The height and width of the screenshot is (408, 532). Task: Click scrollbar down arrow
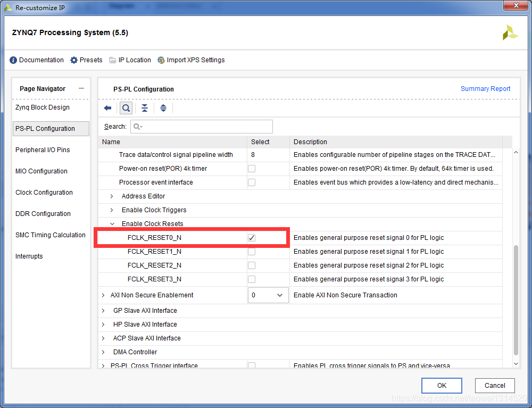pyautogui.click(x=516, y=363)
